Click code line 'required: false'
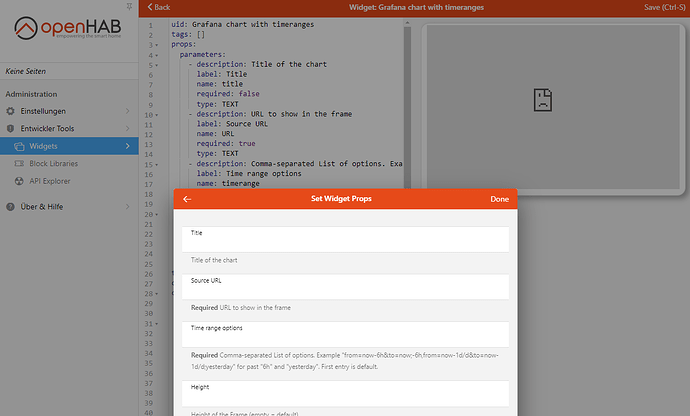Image resolution: width=690 pixels, height=416 pixels. coord(228,94)
